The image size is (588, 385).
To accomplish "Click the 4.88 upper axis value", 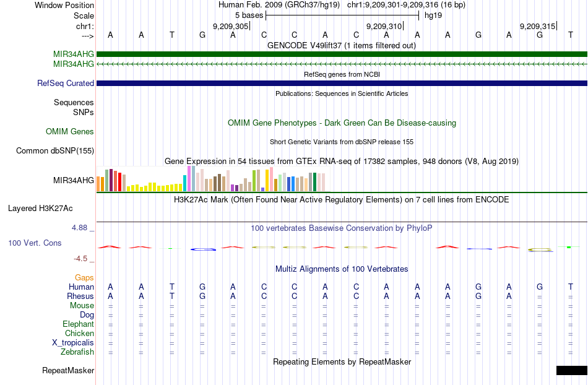I will [79, 228].
